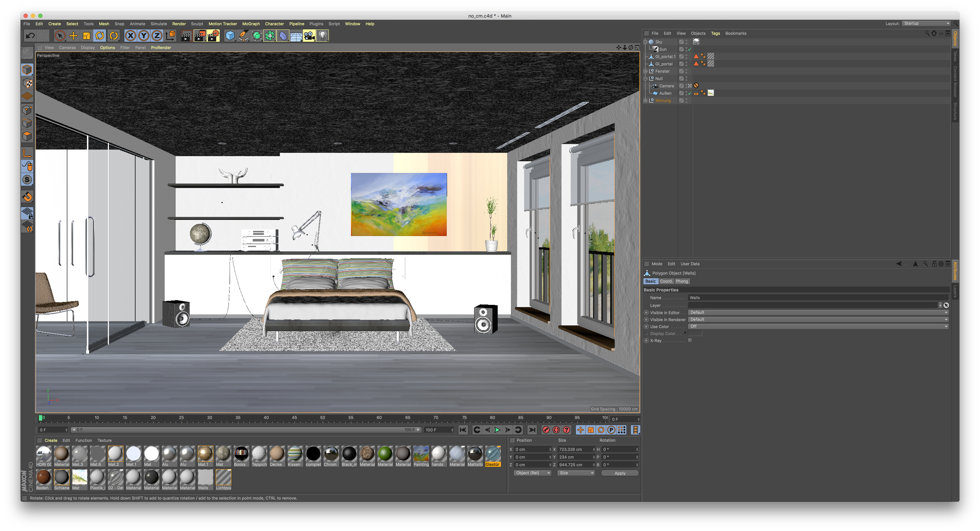Select the Painting material swatch
The width and height of the screenshot is (980, 531).
pos(421,454)
